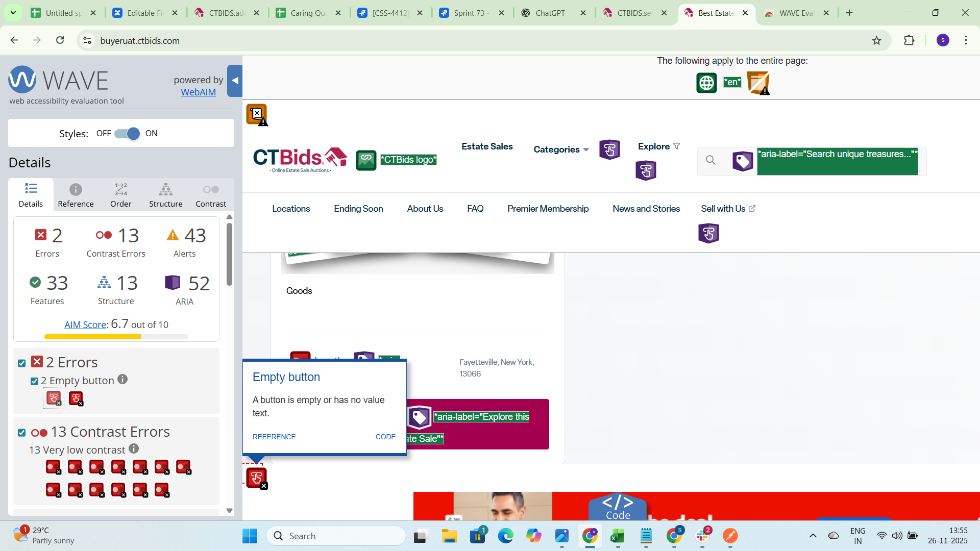Uncheck the 13 Contrast Errors checkbox

pos(21,433)
